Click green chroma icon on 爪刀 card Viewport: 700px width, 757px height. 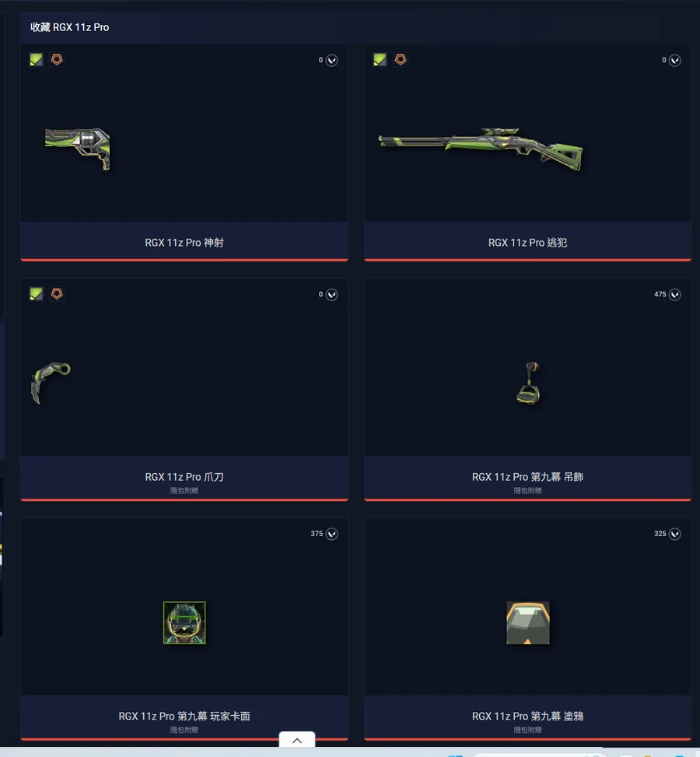tap(37, 294)
